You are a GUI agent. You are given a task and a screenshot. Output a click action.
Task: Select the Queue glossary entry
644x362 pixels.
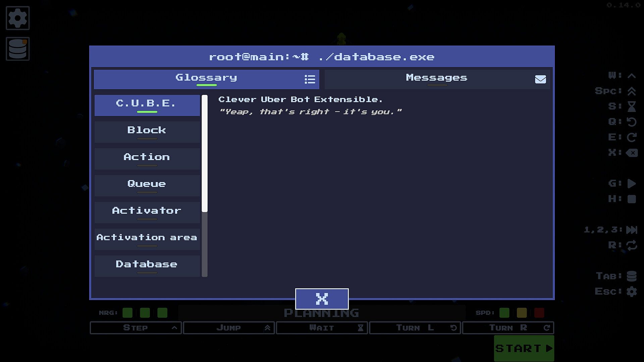147,185
